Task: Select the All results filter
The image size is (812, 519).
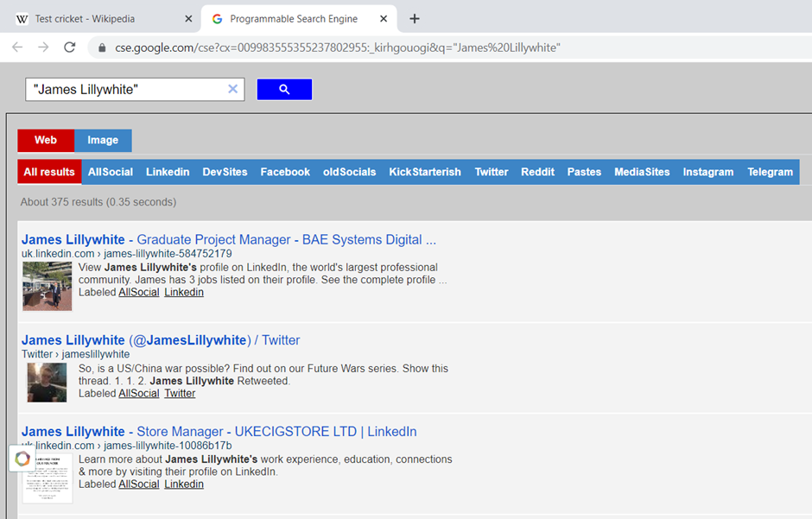Action: tap(49, 172)
